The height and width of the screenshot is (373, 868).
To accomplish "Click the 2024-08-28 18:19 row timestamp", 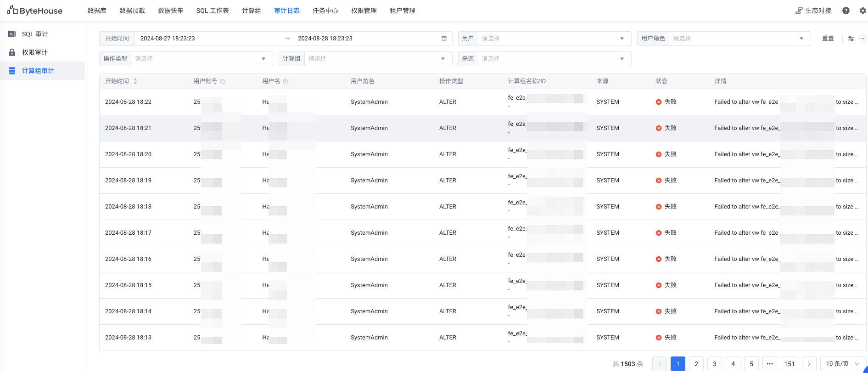I will pyautogui.click(x=128, y=181).
